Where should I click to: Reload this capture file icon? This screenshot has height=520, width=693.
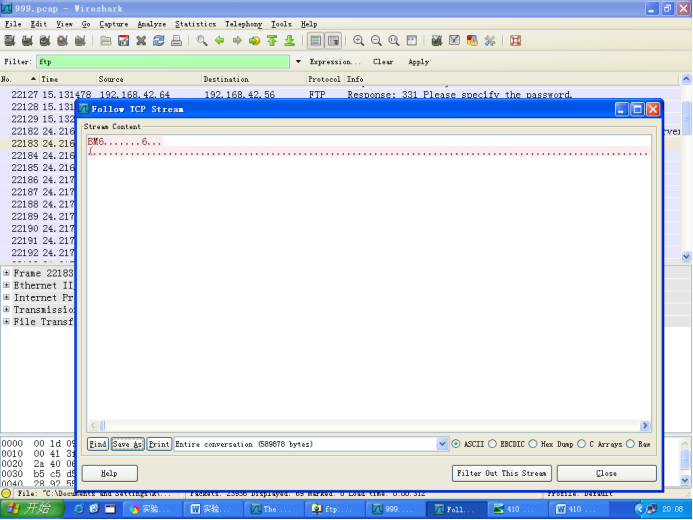pyautogui.click(x=159, y=41)
